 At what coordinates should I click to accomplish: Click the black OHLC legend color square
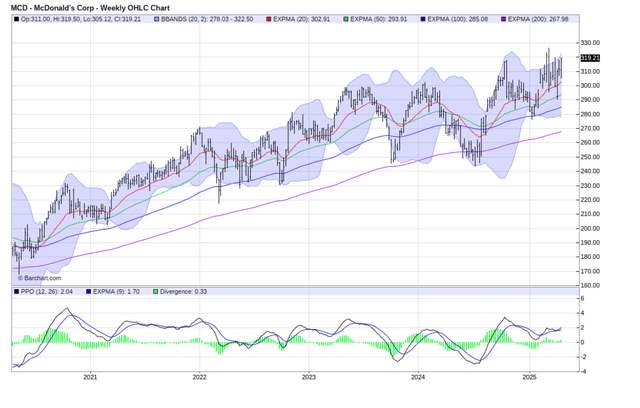16,19
